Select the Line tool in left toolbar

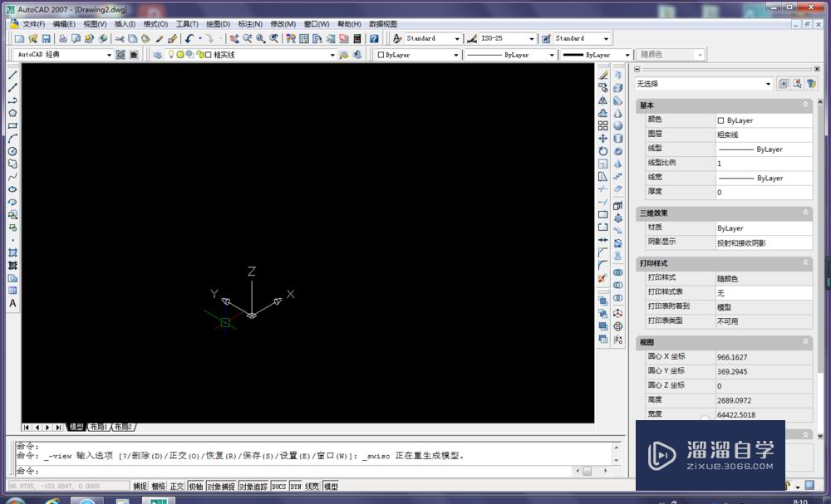click(11, 75)
